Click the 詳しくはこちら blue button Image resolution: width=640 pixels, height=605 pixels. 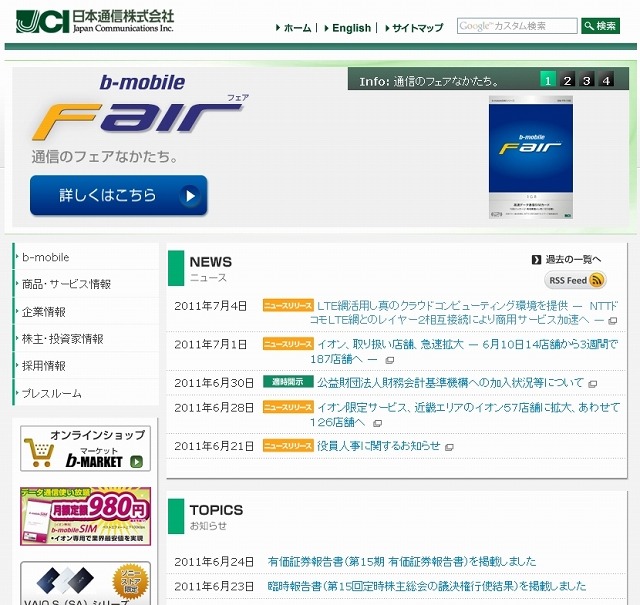coord(119,195)
